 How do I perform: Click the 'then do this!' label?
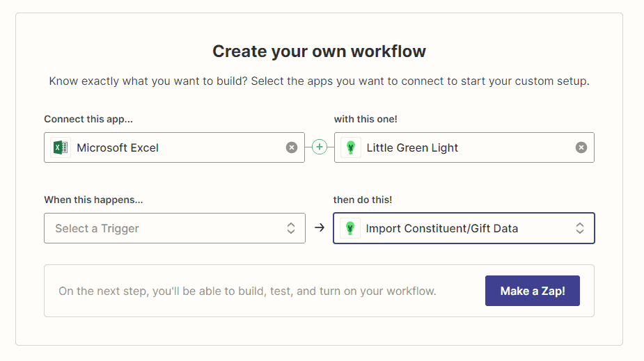[x=363, y=200]
